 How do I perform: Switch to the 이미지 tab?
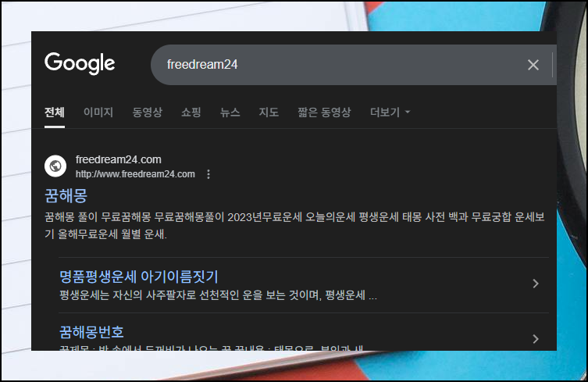click(98, 112)
